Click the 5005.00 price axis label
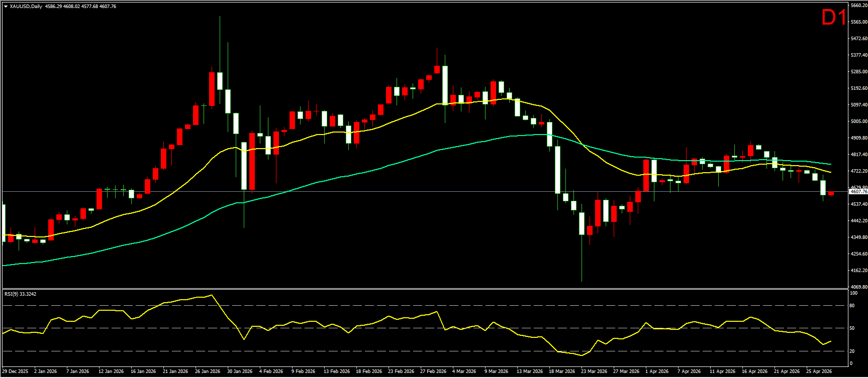This screenshot has width=868, height=378. coord(858,121)
